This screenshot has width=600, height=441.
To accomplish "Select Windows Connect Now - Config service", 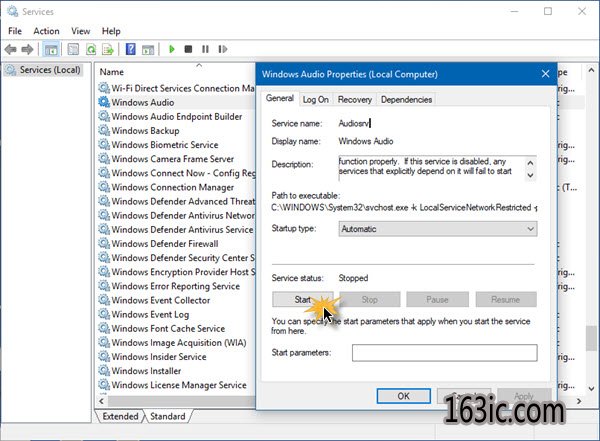I will tap(177, 173).
